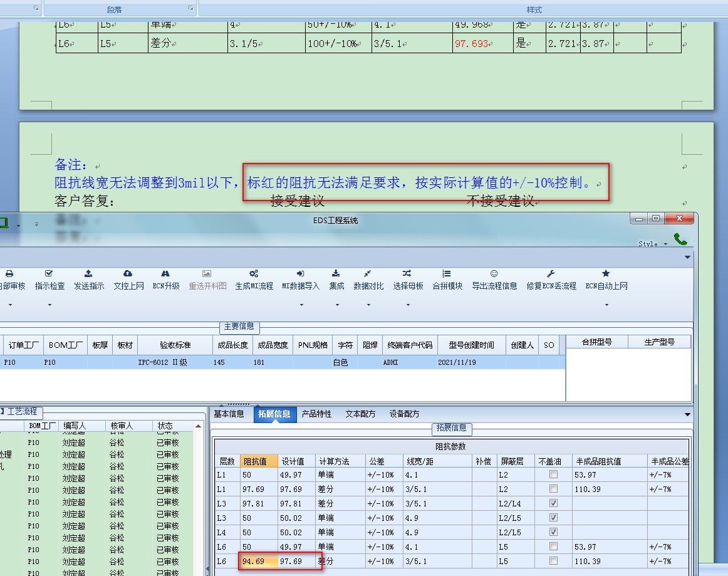The height and width of the screenshot is (576, 728).
Task: Select the 工艺流程 panel tab
Action: coord(21,412)
